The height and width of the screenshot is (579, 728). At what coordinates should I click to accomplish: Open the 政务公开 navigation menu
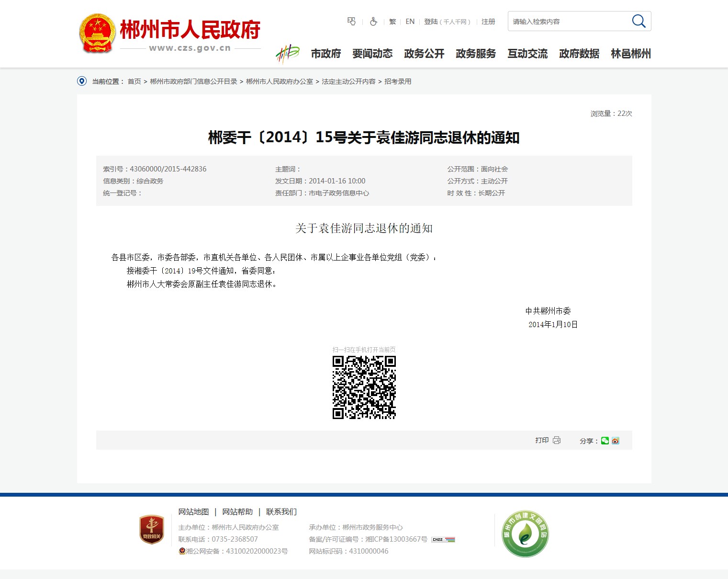424,54
